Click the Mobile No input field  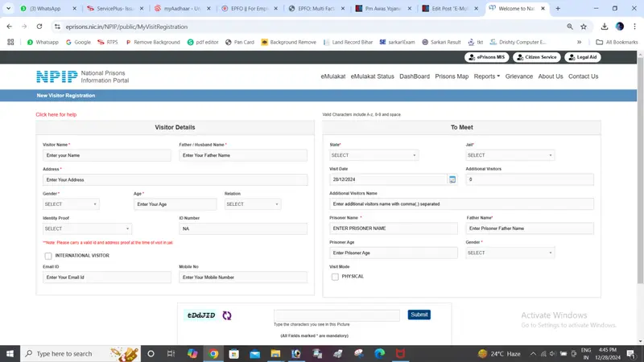pos(243,278)
